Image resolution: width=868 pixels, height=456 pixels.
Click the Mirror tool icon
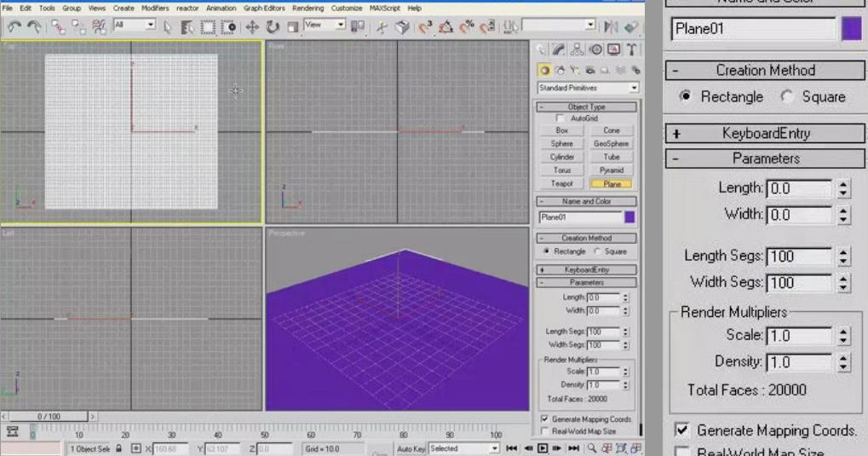point(611,26)
